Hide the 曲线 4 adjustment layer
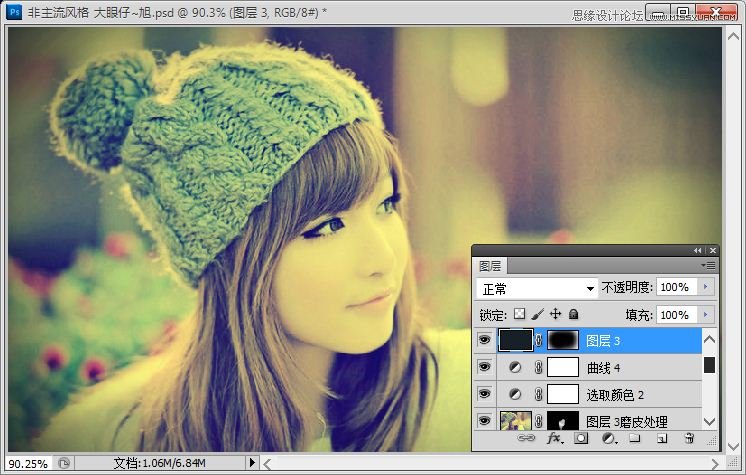The image size is (746, 475). coord(485,367)
